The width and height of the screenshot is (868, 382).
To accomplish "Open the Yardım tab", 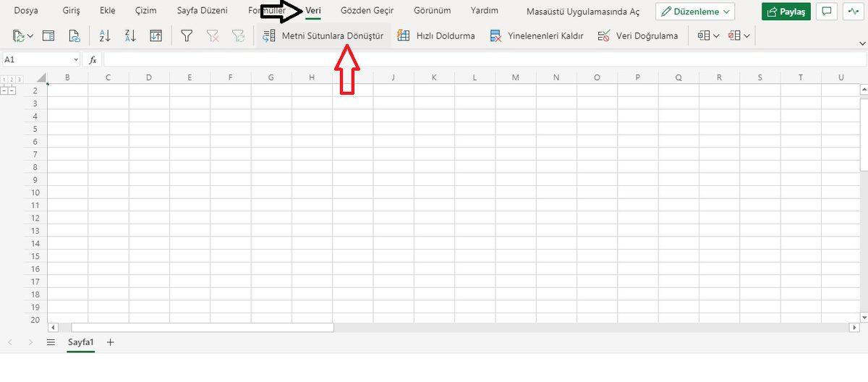I will [484, 11].
